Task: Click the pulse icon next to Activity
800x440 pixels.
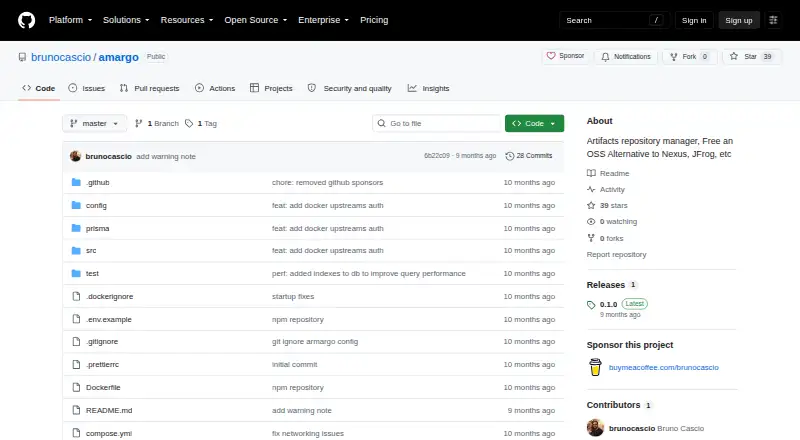Action: coord(591,189)
